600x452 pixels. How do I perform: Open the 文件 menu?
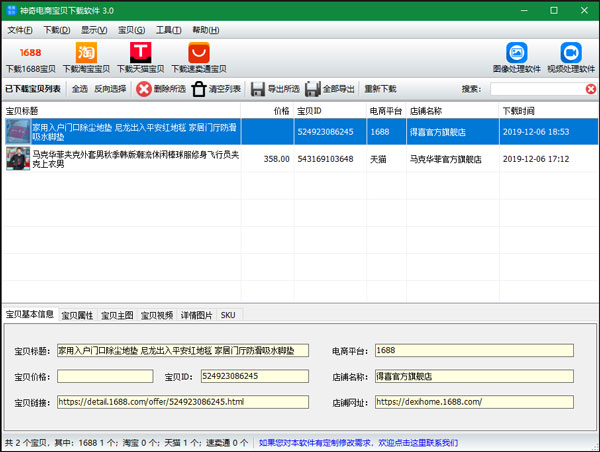tap(20, 31)
